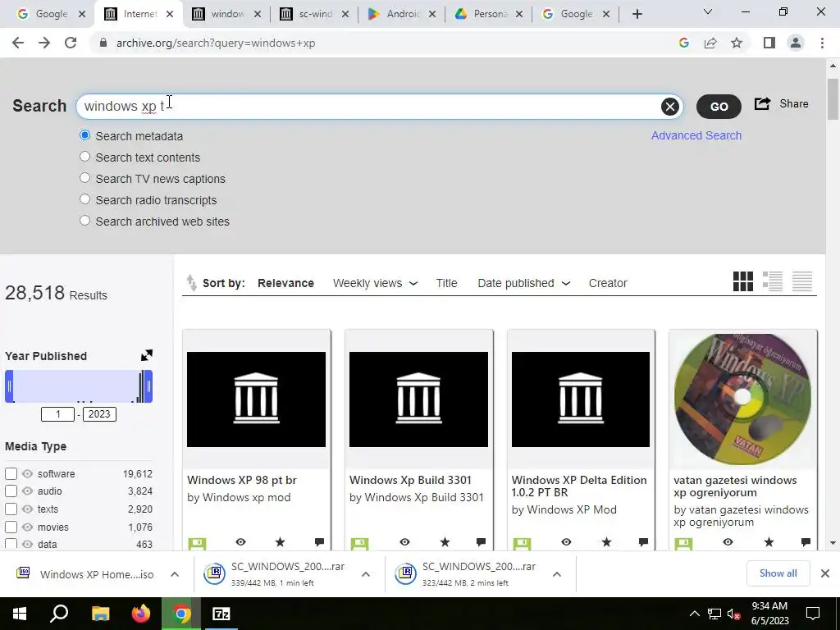840x630 pixels.
Task: Click left year range slider handle
Action: click(9, 386)
